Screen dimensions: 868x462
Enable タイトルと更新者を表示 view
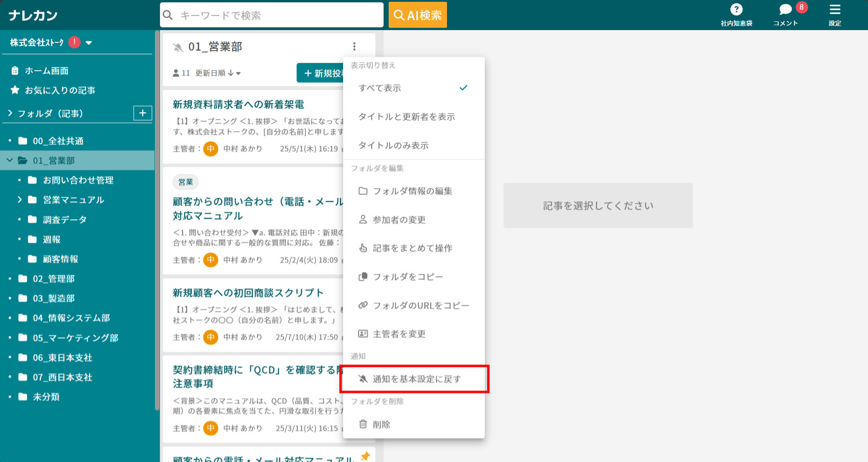pyautogui.click(x=408, y=117)
